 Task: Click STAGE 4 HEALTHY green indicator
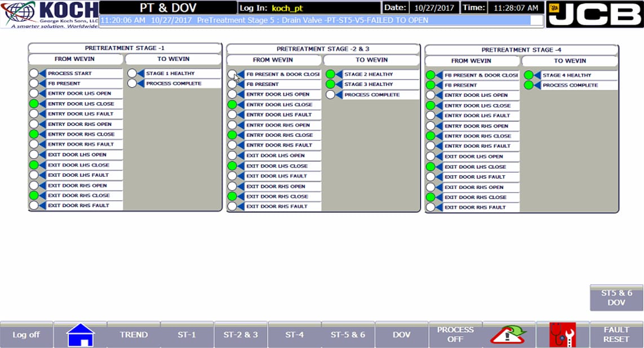(x=528, y=75)
